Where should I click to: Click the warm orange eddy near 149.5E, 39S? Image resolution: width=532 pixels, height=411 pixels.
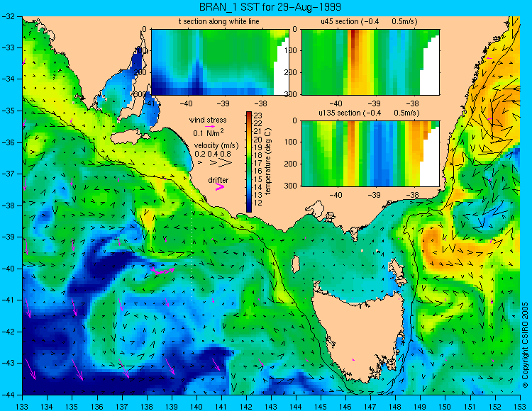[x=431, y=242]
